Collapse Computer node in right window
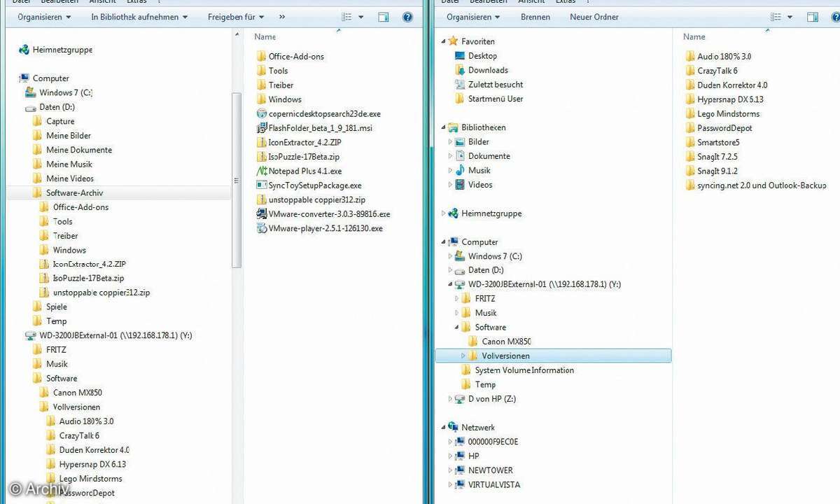 [443, 241]
